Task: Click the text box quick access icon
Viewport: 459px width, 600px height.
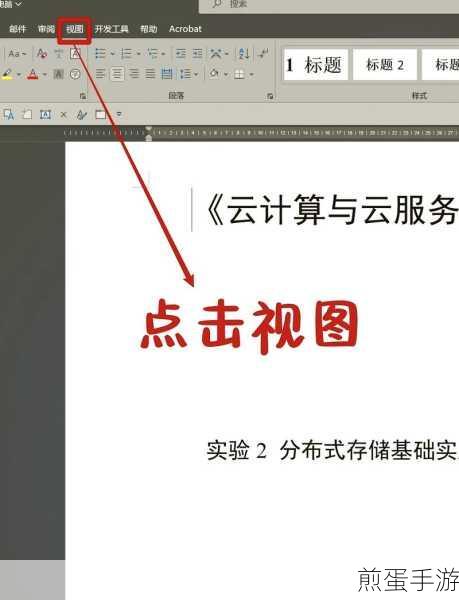Action: 45,114
